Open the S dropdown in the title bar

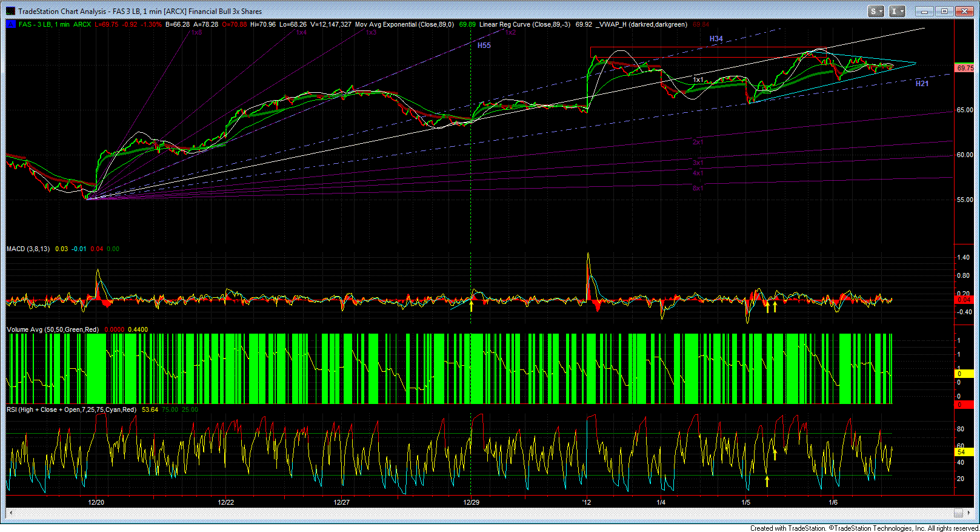pyautogui.click(x=876, y=11)
